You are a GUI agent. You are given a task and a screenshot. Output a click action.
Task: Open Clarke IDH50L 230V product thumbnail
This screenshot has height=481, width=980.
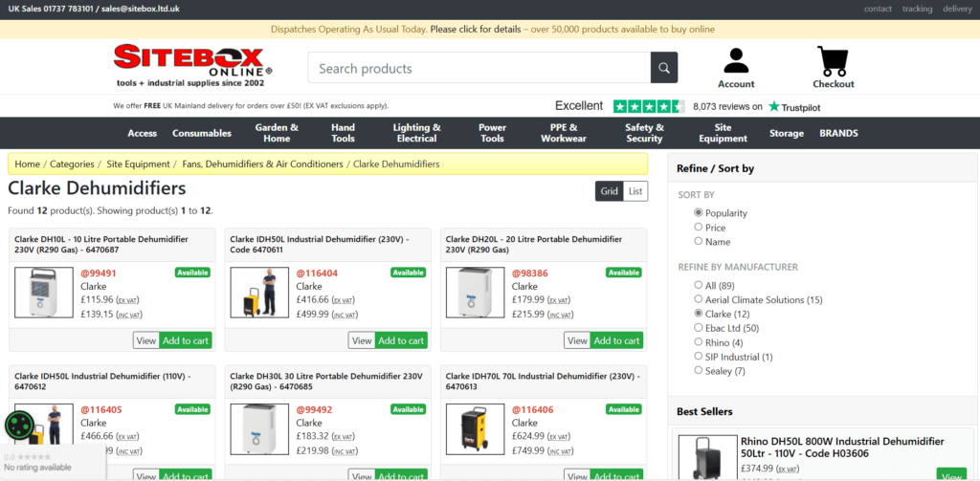tap(259, 293)
